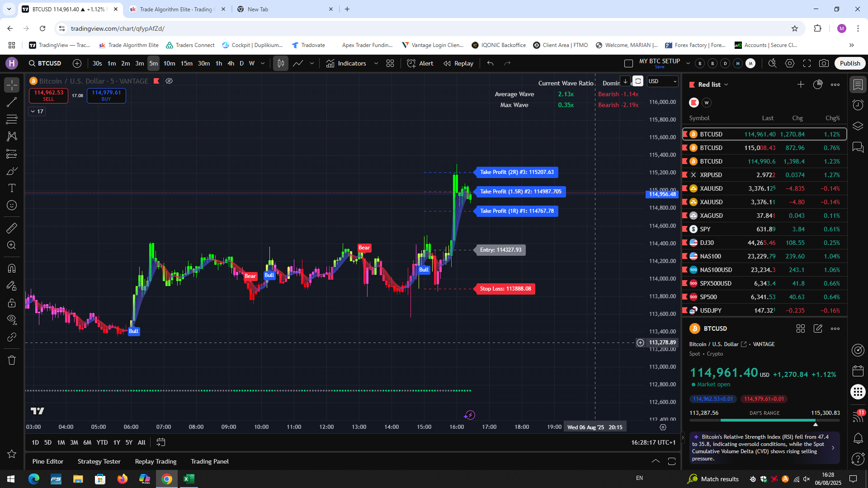Screen dimensions: 868x488
Task: Select the measure ruler tool
Action: pyautogui.click(x=12, y=228)
